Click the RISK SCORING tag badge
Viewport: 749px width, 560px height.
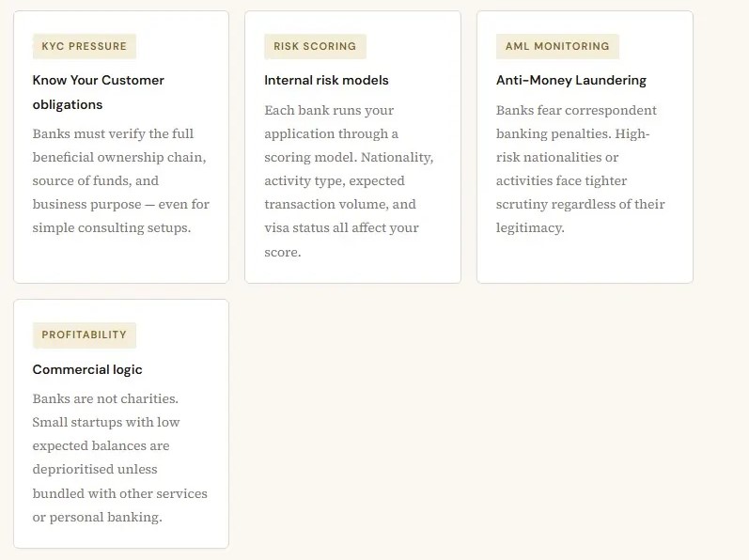tap(315, 46)
